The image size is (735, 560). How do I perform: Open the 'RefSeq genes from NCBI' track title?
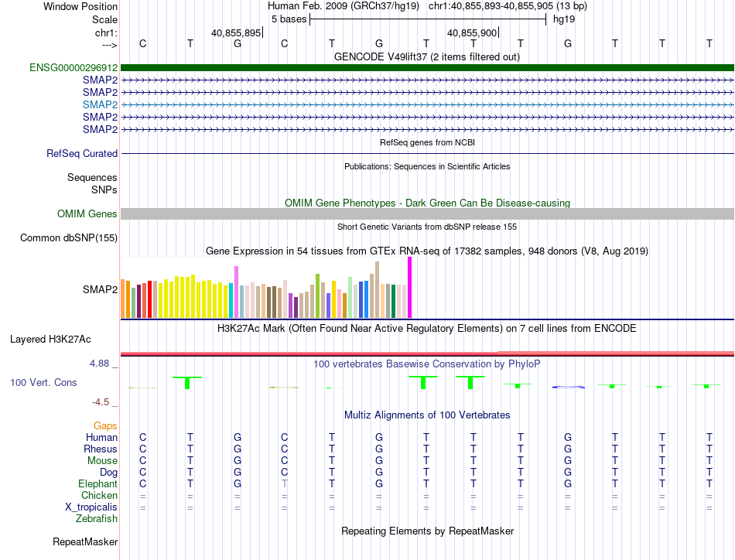point(427,142)
